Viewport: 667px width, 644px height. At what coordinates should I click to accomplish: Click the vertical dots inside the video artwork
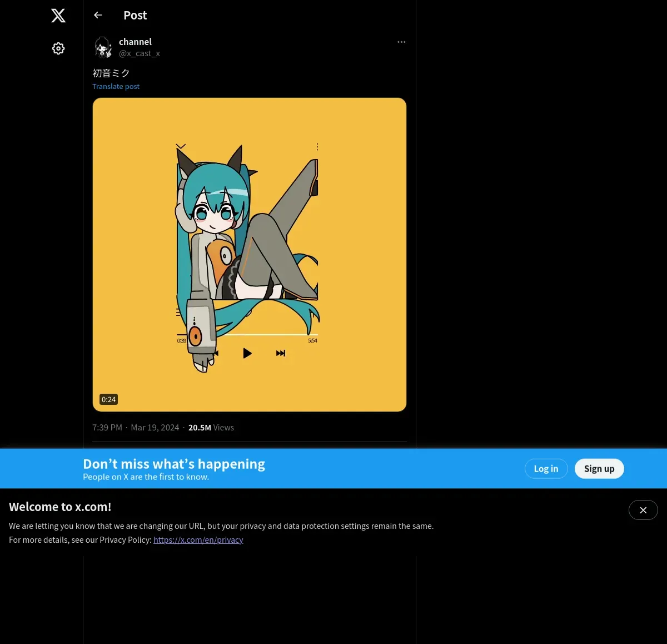click(317, 147)
